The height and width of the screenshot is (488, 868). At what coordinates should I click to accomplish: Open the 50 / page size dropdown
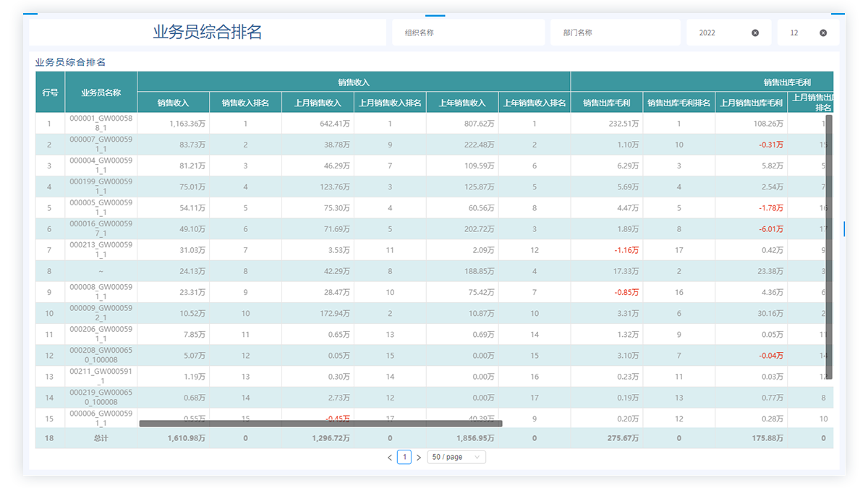(456, 457)
